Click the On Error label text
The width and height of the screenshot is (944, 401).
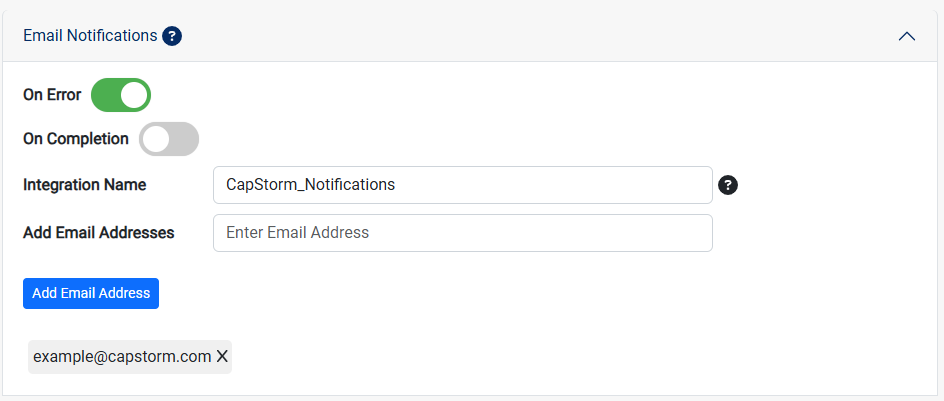pos(52,95)
